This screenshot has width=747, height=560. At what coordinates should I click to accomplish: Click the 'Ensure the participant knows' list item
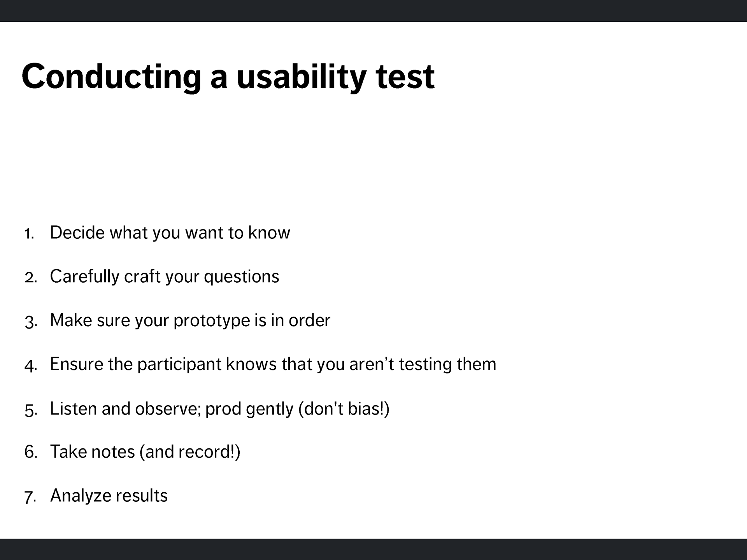click(273, 365)
